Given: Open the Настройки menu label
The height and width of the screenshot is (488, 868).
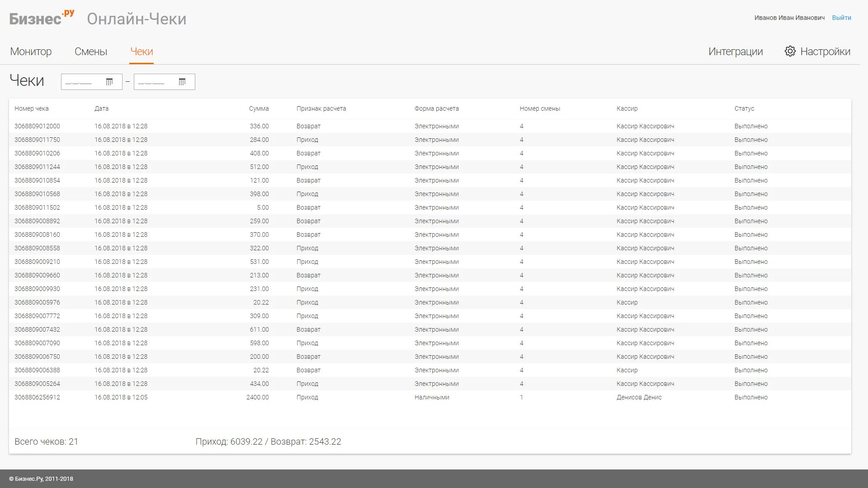Looking at the screenshot, I should 825,52.
